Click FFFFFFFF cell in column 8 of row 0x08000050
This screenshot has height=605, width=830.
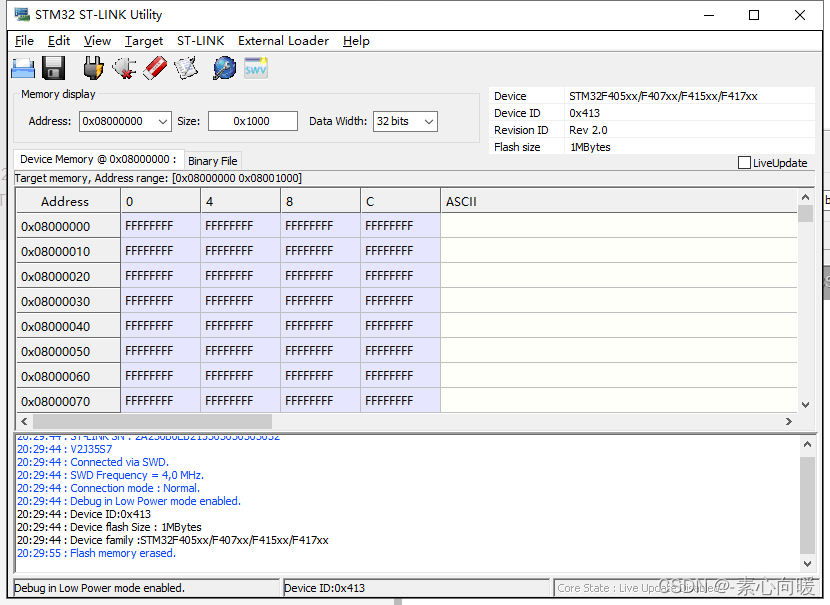point(321,351)
